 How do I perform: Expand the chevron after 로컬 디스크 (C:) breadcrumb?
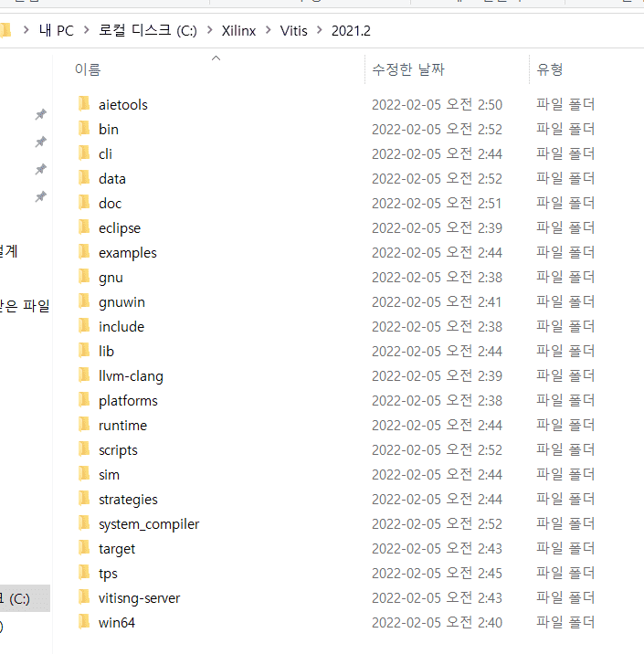point(210,30)
